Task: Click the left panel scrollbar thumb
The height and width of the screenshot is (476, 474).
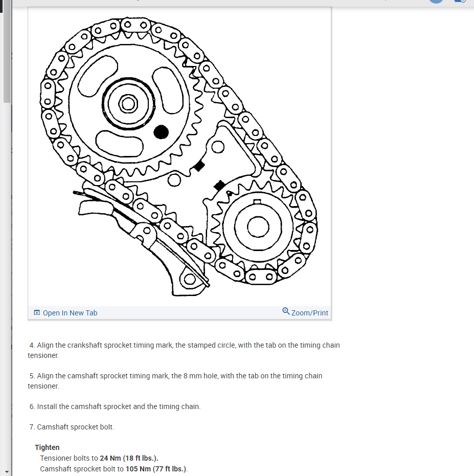Action: point(7,52)
